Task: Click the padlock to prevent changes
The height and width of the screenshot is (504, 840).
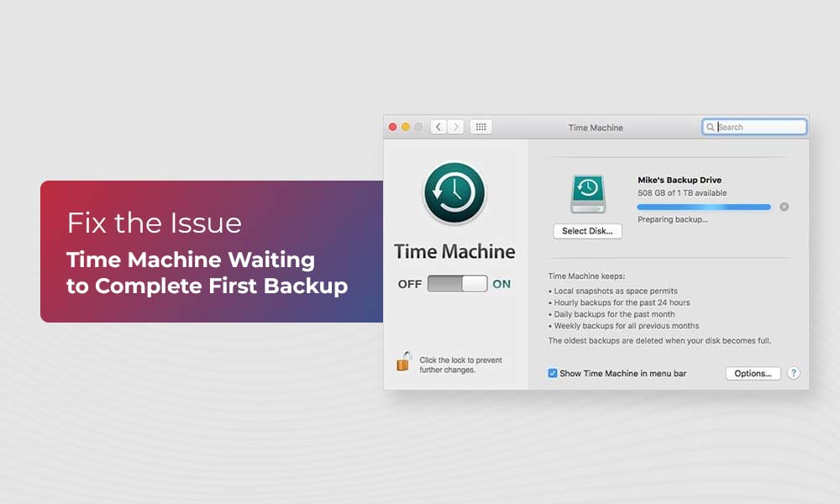Action: coord(404,361)
